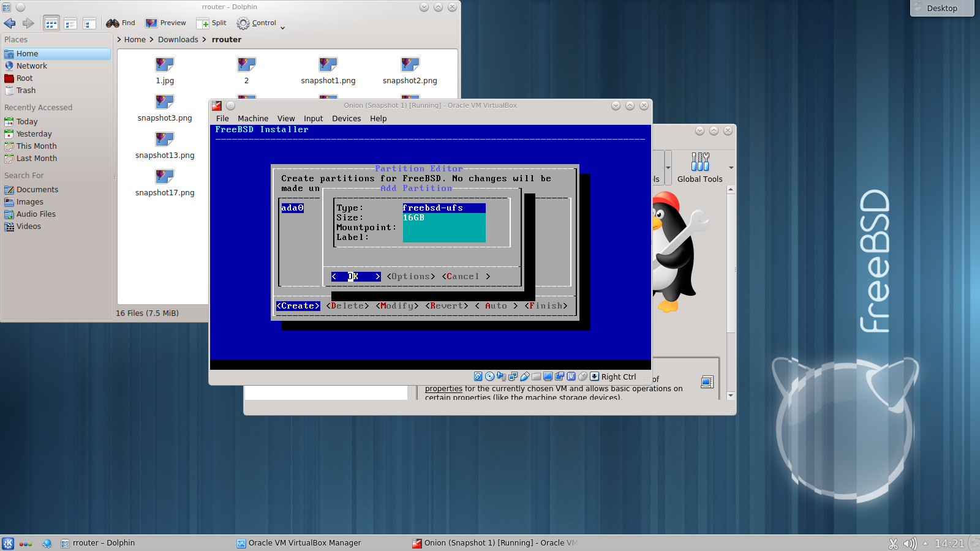
Task: Search for Audio Files in Places
Action: [56, 214]
